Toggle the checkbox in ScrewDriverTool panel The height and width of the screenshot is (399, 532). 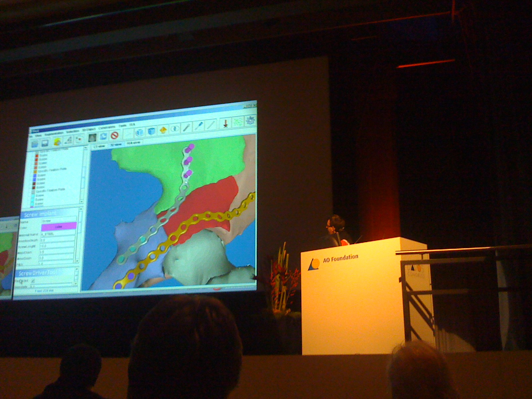pos(33,281)
